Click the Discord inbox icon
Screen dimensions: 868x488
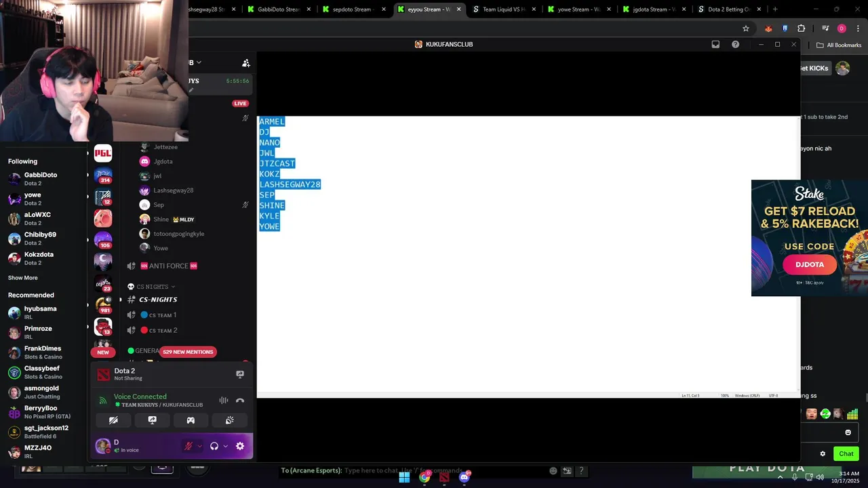pyautogui.click(x=715, y=44)
